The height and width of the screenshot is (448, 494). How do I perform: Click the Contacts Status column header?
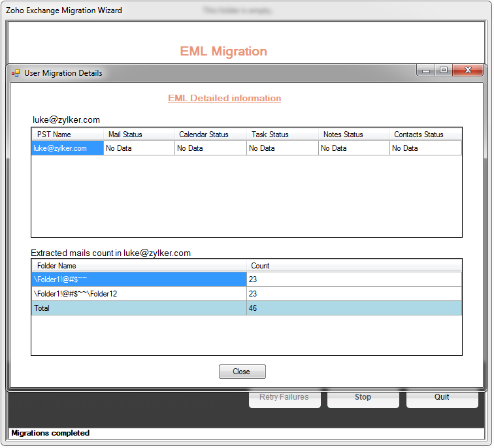pyautogui.click(x=425, y=135)
